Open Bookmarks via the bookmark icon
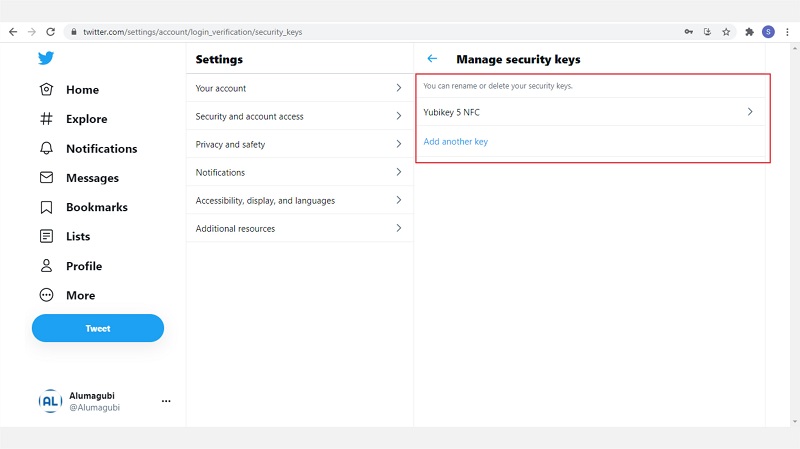 pos(46,207)
